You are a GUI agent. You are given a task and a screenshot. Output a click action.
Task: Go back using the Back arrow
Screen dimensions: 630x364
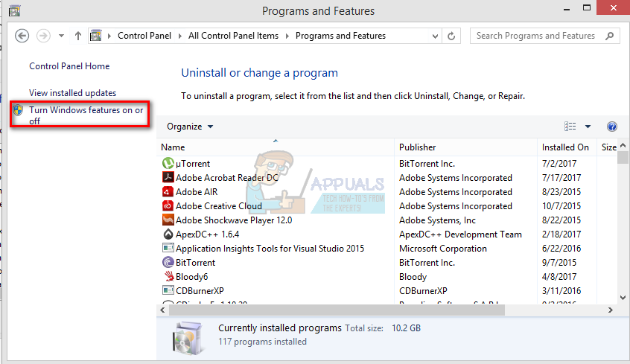(x=22, y=36)
